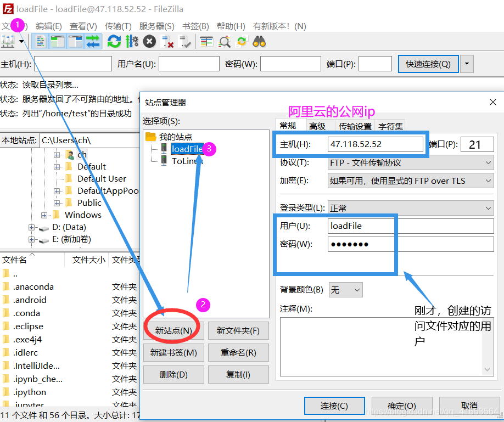Click the 新文件夹(F) button

(x=238, y=330)
